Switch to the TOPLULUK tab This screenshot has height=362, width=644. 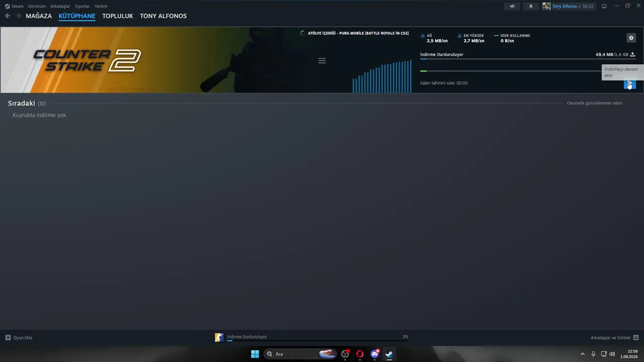pos(118,16)
